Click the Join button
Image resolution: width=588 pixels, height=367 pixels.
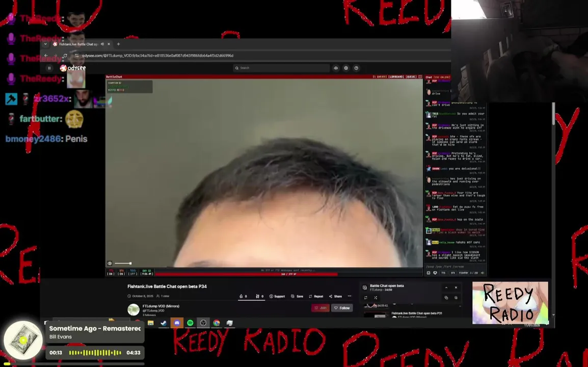(320, 308)
